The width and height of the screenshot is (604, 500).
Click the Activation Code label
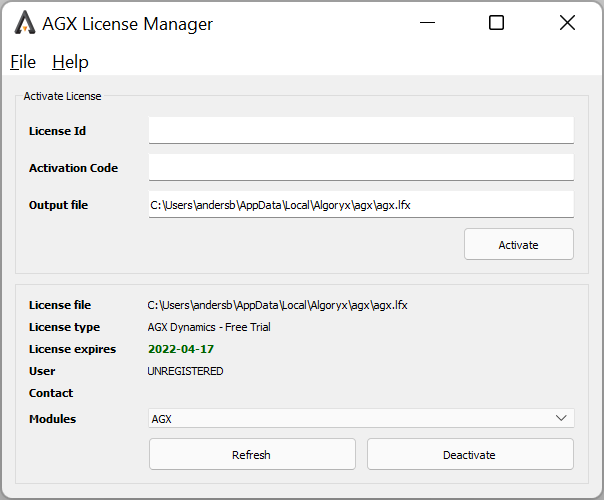(74, 168)
